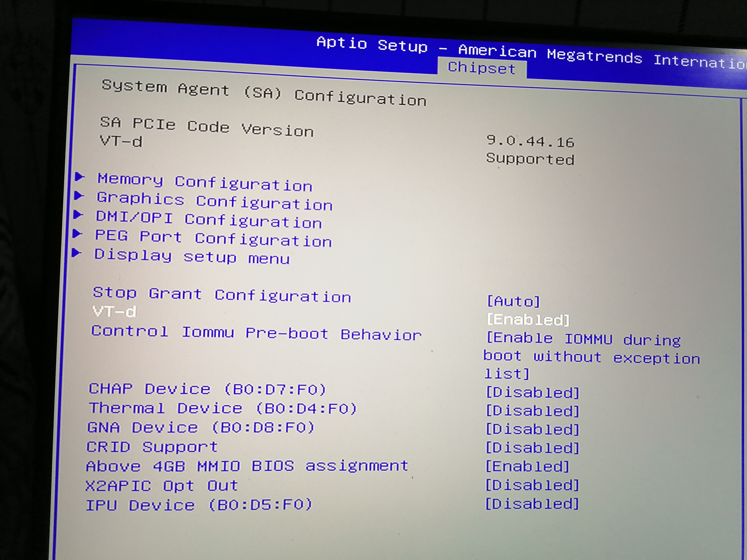The image size is (747, 560).
Task: Expand Display setup menu arrow
Action: coord(77,253)
